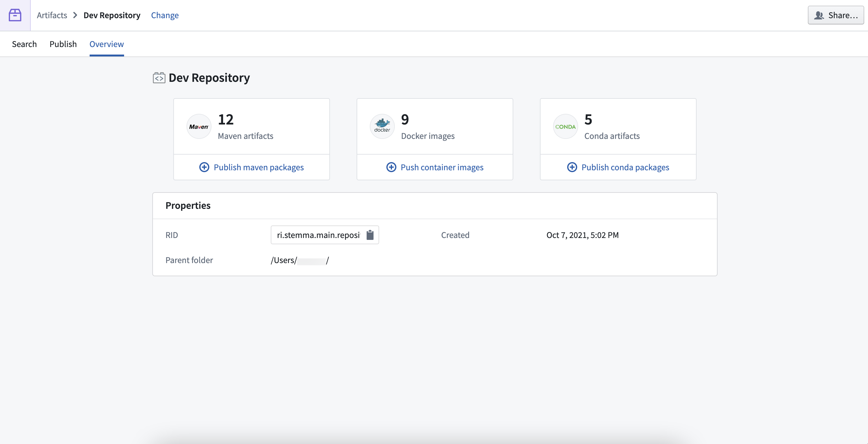Click plus icon beside Publish conda packages
The height and width of the screenshot is (444, 868).
coord(572,167)
